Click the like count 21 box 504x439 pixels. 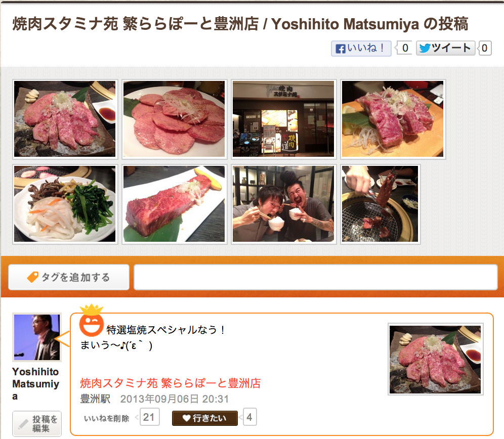pos(149,417)
